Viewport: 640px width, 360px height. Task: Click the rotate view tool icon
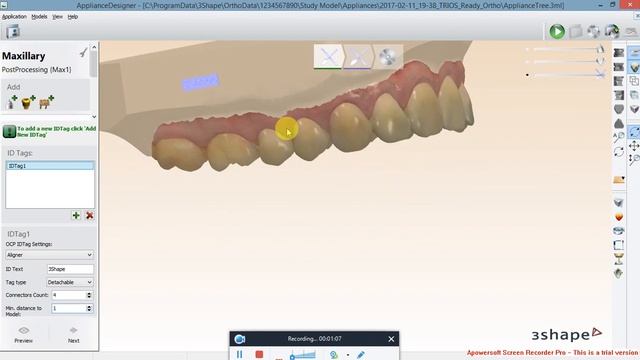tap(634, 132)
